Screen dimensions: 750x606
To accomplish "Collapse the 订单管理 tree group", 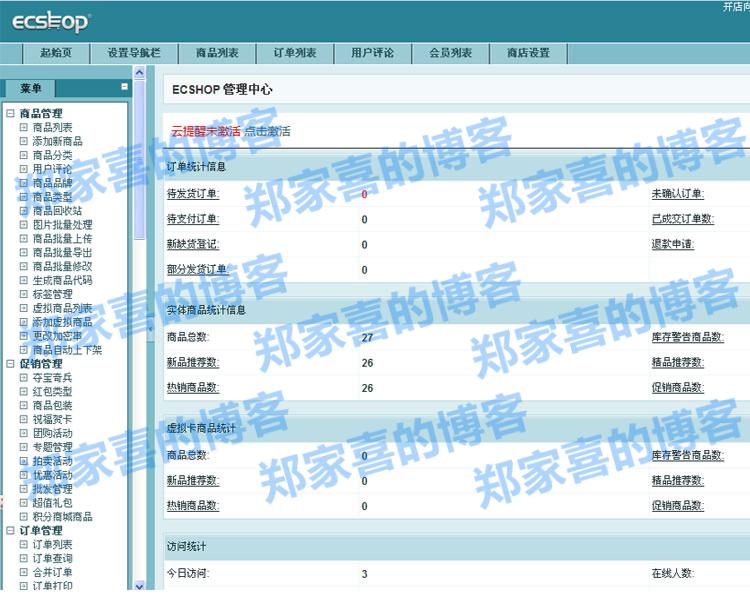I will tap(10, 530).
